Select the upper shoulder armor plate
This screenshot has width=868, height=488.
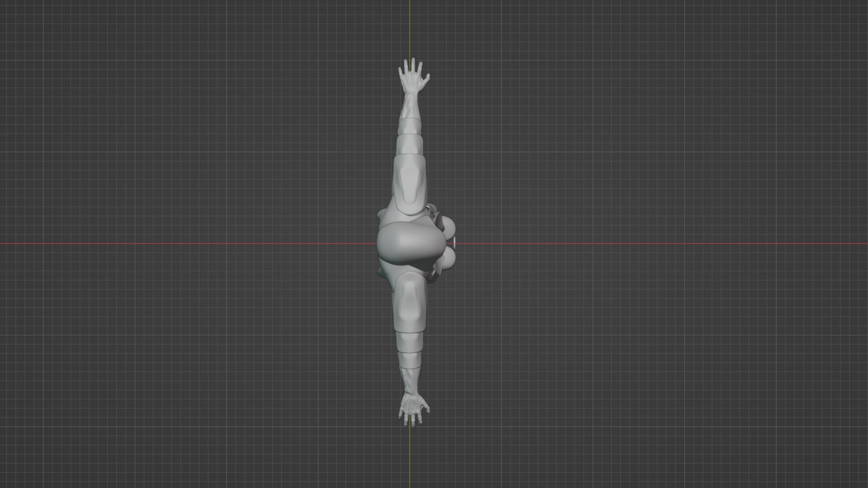tap(410, 184)
